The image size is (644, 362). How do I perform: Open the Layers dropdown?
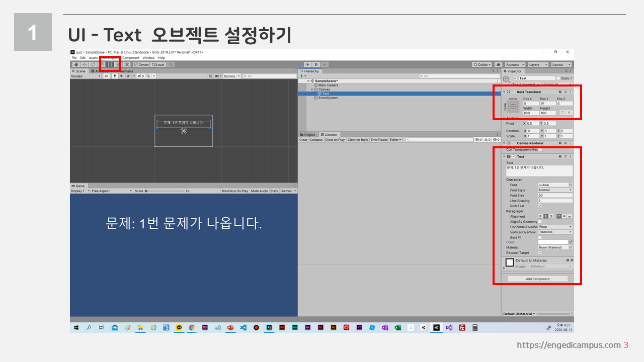coord(538,64)
